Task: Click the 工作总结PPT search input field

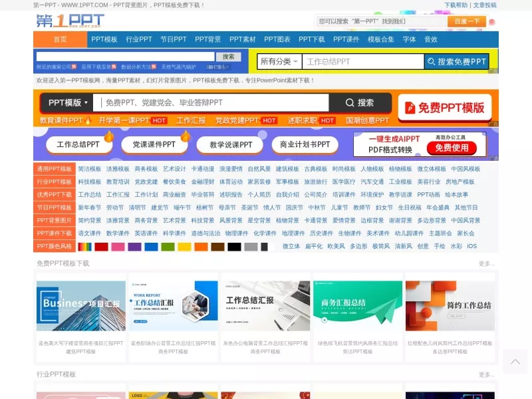Action: click(363, 62)
